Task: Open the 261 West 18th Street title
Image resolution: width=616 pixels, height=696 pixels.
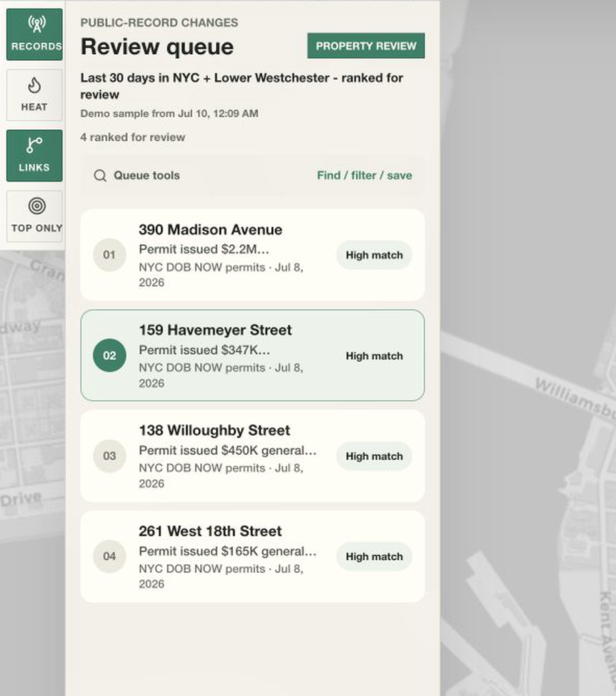Action: (210, 531)
